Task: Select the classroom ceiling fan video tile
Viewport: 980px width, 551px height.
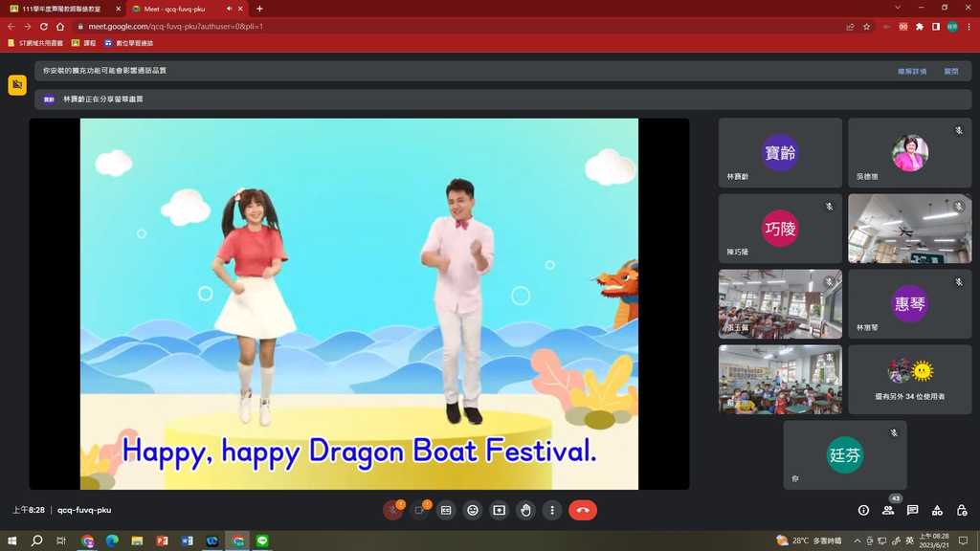Action: tap(909, 228)
